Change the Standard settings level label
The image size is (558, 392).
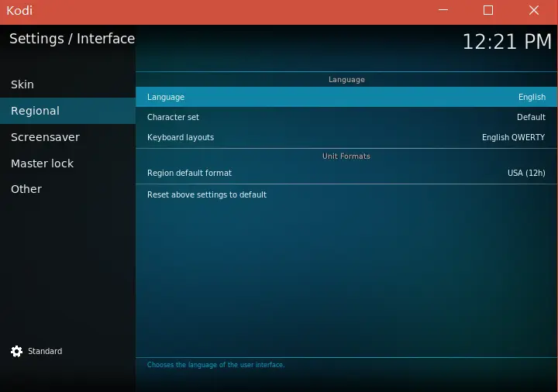pyautogui.click(x=45, y=352)
